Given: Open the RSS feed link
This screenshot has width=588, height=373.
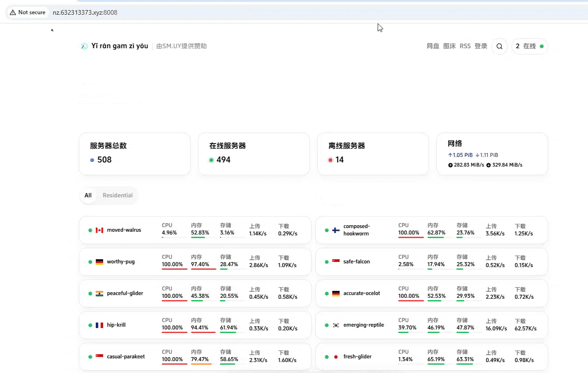Looking at the screenshot, I should click(x=465, y=46).
